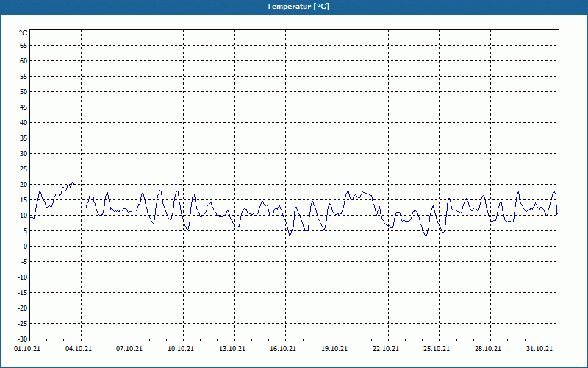Click the 25.10.21 date label
Viewport: 588px width, 368px height.
[x=437, y=349]
